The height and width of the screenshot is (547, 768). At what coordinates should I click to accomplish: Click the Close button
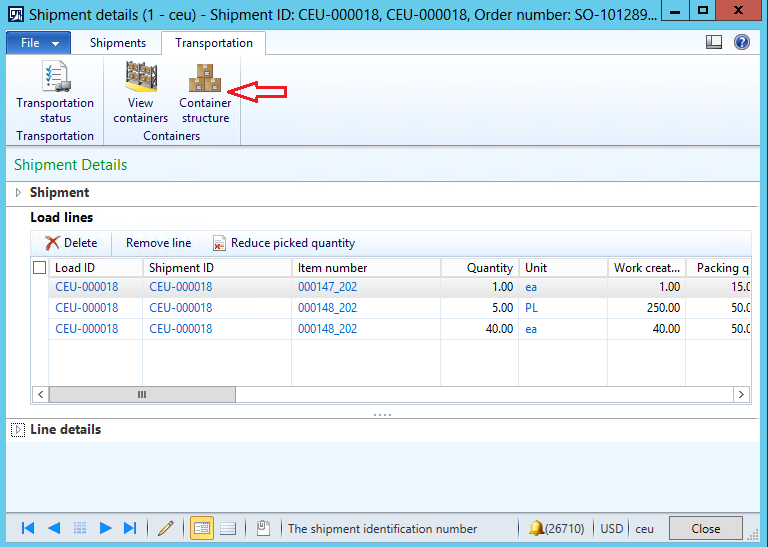pyautogui.click(x=705, y=528)
